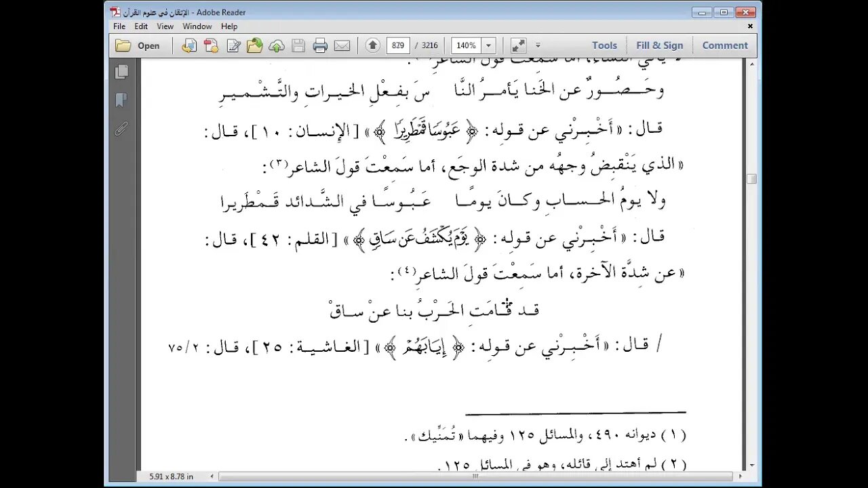
Task: Click the fit-to-window expand arrows icon
Action: click(518, 45)
